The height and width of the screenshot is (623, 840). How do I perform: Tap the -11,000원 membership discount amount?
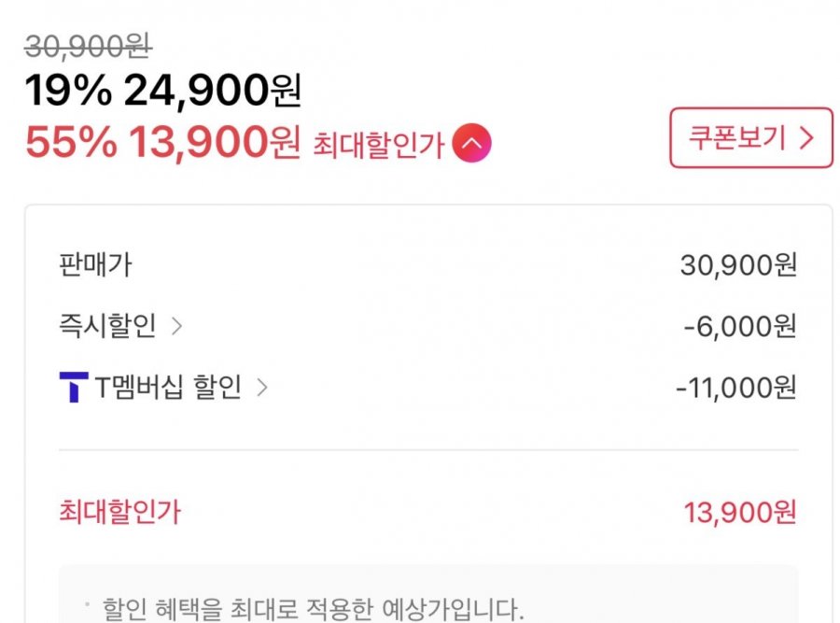pos(735,388)
